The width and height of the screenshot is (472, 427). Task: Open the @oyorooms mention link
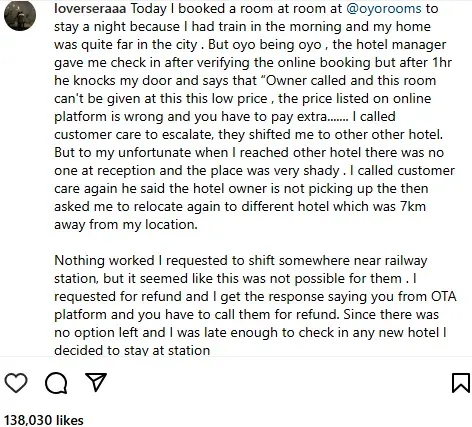point(384,9)
